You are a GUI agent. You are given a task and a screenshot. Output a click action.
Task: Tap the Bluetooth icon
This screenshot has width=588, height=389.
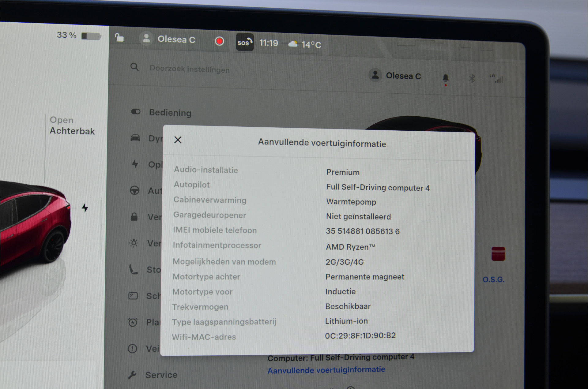click(x=472, y=79)
